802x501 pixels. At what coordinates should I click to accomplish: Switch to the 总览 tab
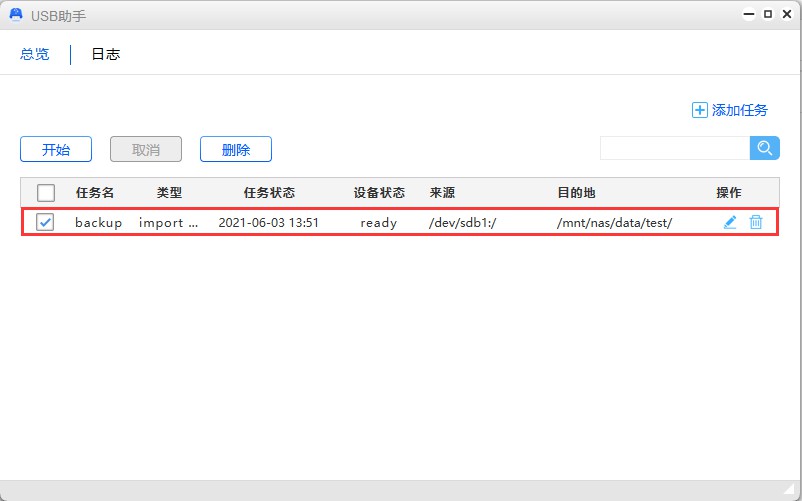pos(35,54)
